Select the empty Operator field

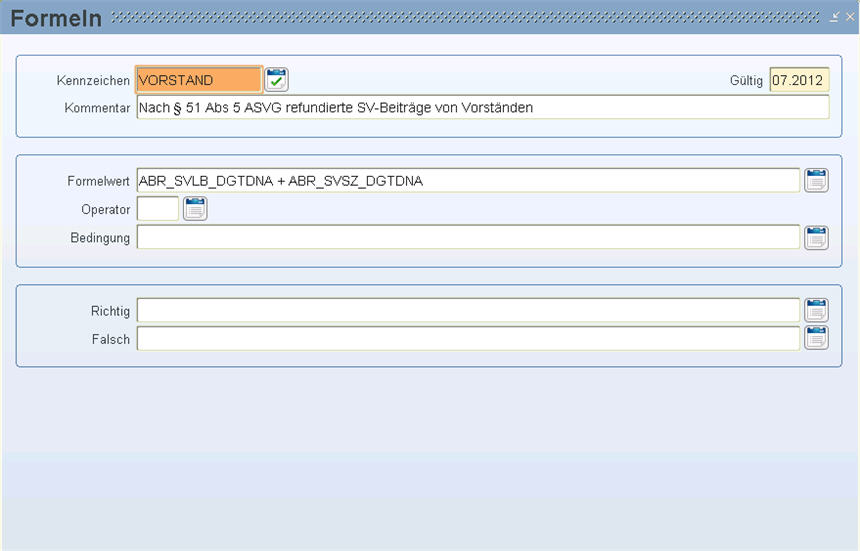tap(158, 209)
